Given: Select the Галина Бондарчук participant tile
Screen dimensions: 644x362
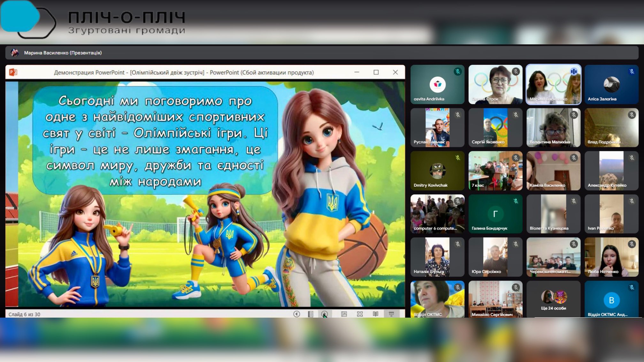Looking at the screenshot, I should pyautogui.click(x=495, y=214).
